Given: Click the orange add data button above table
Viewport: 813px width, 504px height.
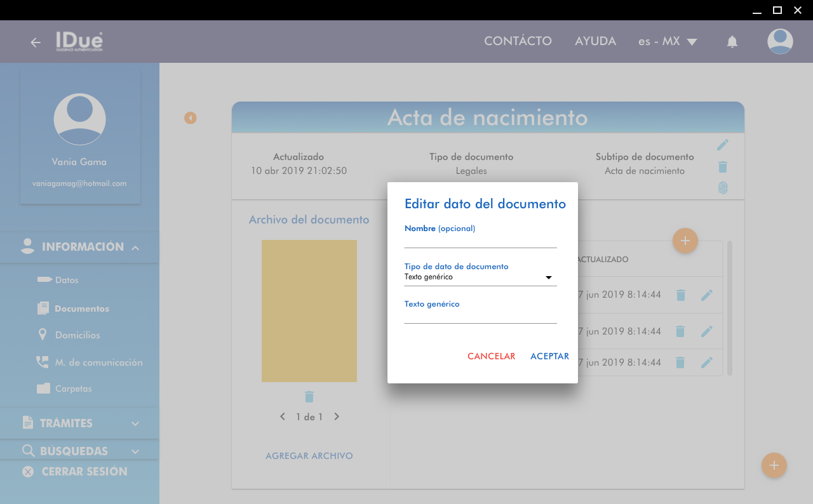Looking at the screenshot, I should click(685, 241).
